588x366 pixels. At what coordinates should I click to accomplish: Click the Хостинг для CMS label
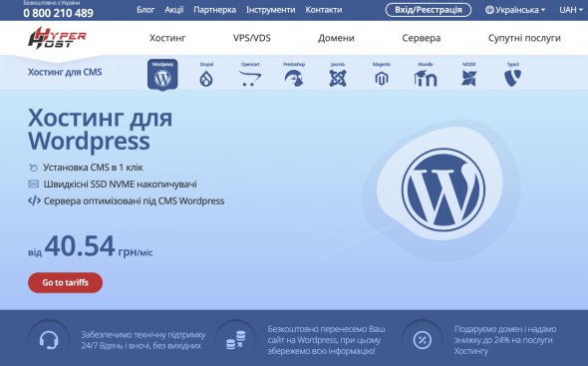tap(65, 72)
